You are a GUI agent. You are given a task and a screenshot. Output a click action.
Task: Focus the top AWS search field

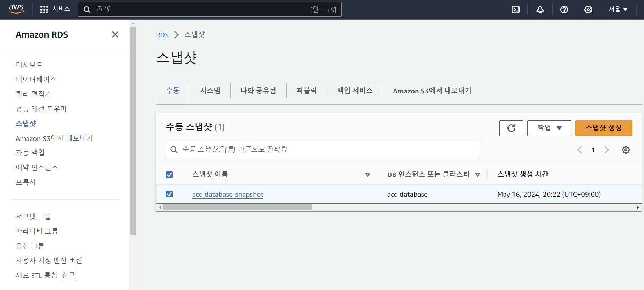[210, 10]
